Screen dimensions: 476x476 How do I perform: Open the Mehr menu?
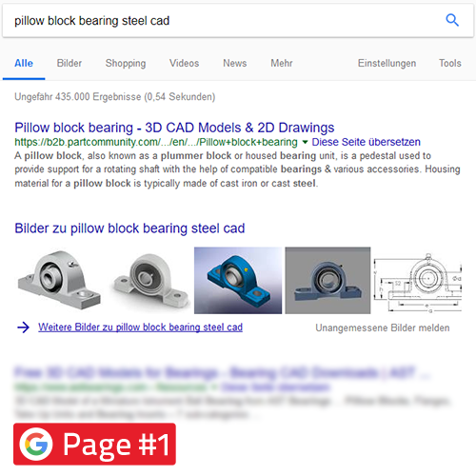coord(282,63)
